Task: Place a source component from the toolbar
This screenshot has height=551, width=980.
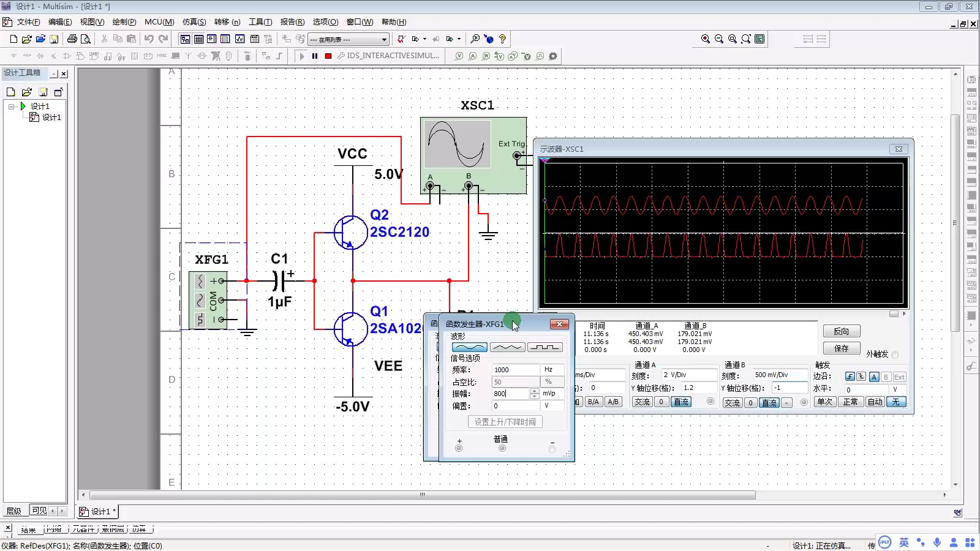Action: pyautogui.click(x=13, y=56)
